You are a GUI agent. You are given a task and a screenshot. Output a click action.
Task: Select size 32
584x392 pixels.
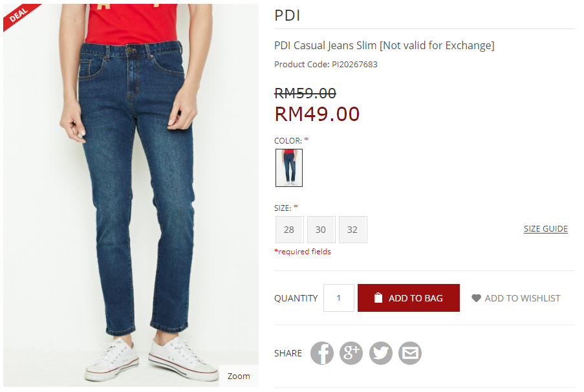click(x=352, y=230)
